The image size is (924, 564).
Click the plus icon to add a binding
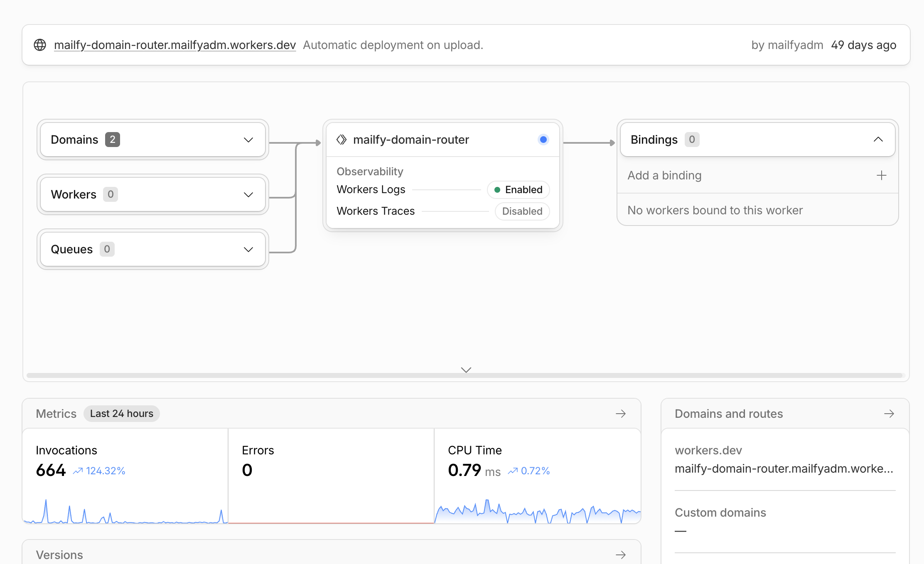coord(882,175)
